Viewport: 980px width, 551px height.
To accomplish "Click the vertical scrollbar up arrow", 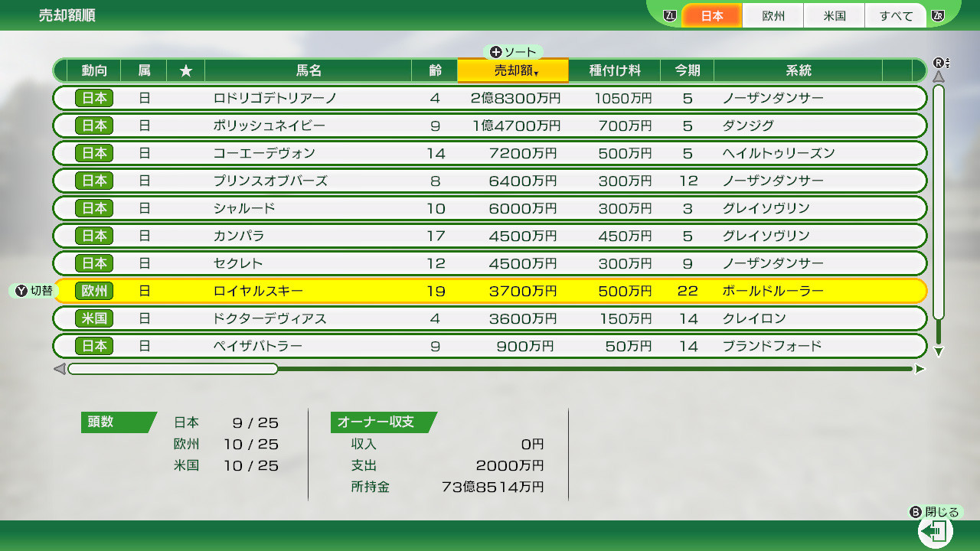I will tap(939, 77).
